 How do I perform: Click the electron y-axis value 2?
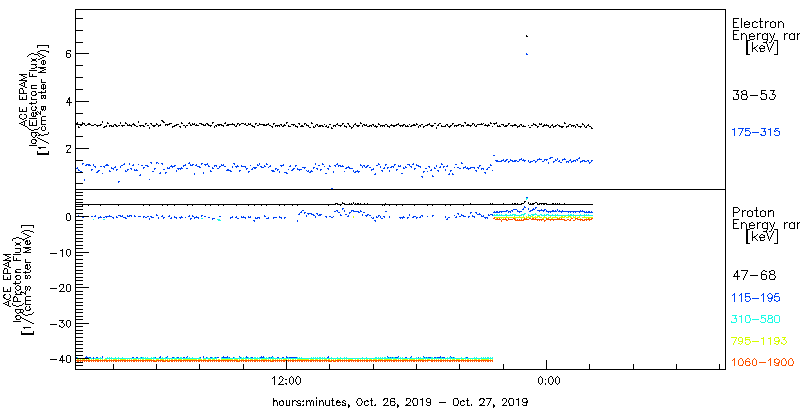click(x=66, y=148)
